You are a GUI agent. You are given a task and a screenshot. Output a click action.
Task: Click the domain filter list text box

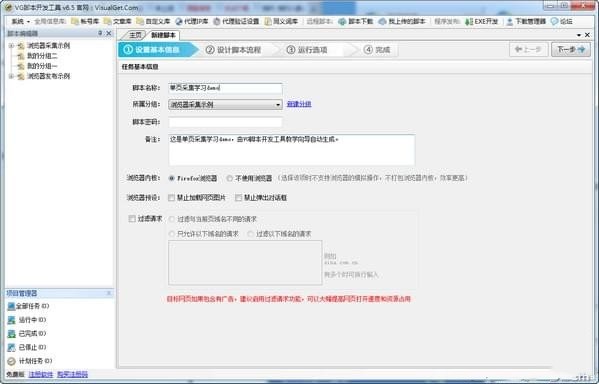pyautogui.click(x=245, y=262)
